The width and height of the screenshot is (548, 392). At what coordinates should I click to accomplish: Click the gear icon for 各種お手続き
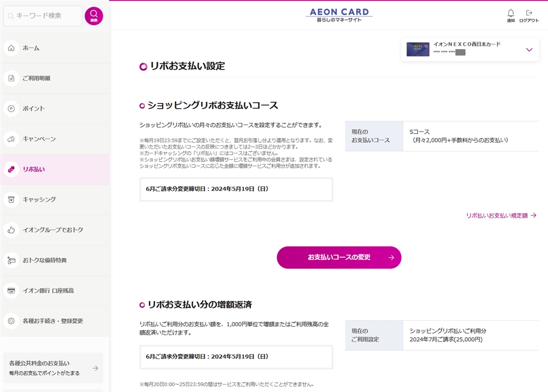(x=11, y=321)
